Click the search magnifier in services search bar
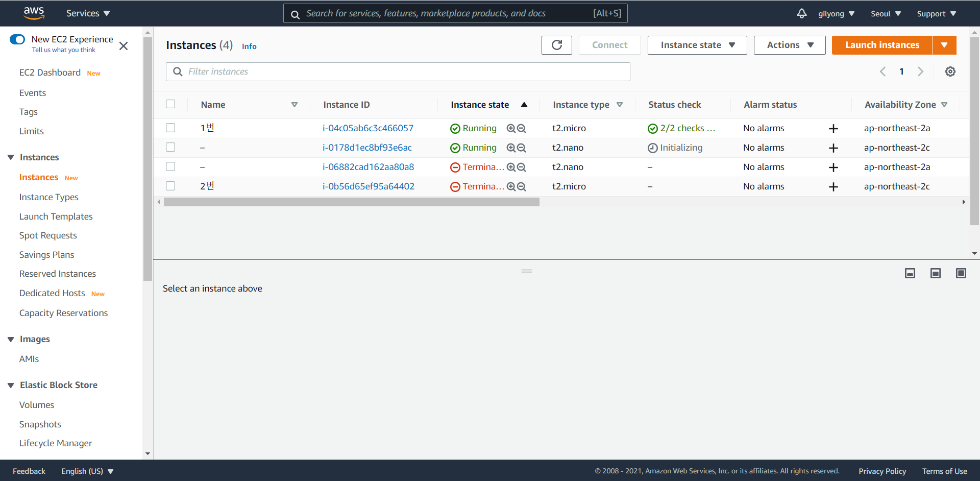Screen dimensions: 980x481 pos(295,14)
